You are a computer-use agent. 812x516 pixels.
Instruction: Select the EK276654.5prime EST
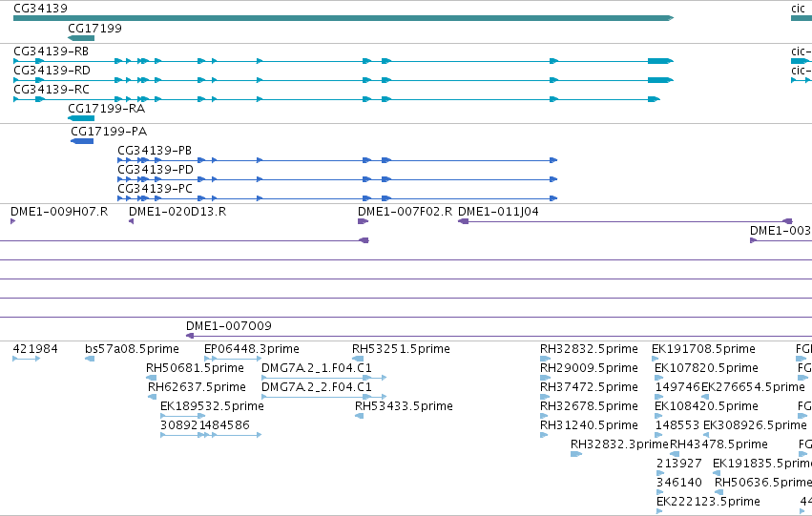[705, 397]
